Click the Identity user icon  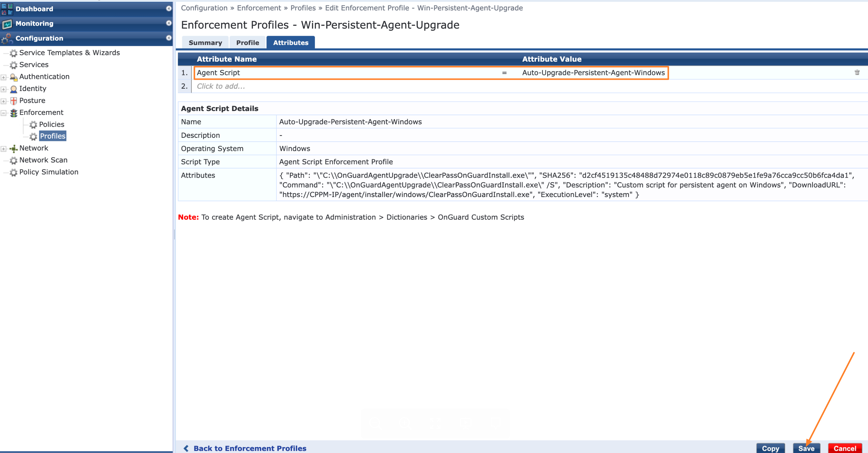pos(13,89)
